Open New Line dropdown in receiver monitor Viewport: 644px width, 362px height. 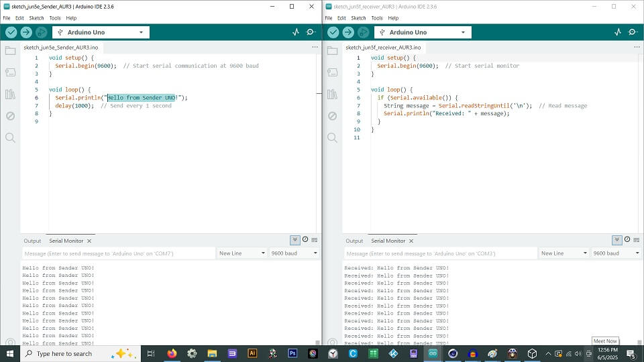(564, 253)
